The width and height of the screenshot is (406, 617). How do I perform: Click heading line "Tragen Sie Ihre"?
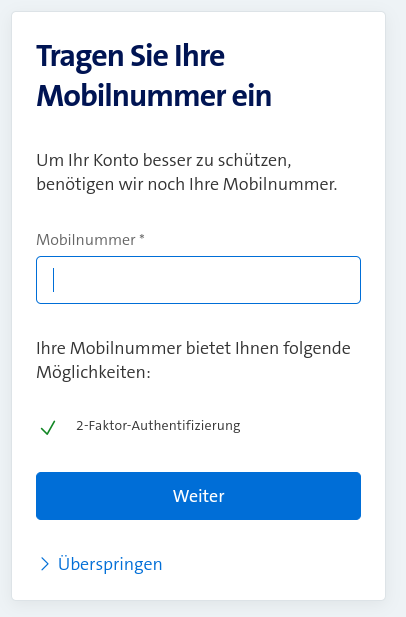click(131, 57)
